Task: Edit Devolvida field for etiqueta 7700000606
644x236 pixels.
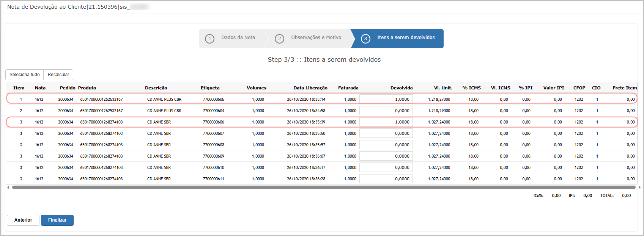Action: (x=386, y=122)
